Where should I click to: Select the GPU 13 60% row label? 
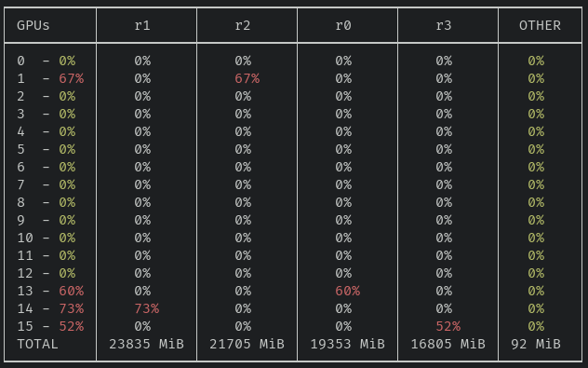[50, 291]
